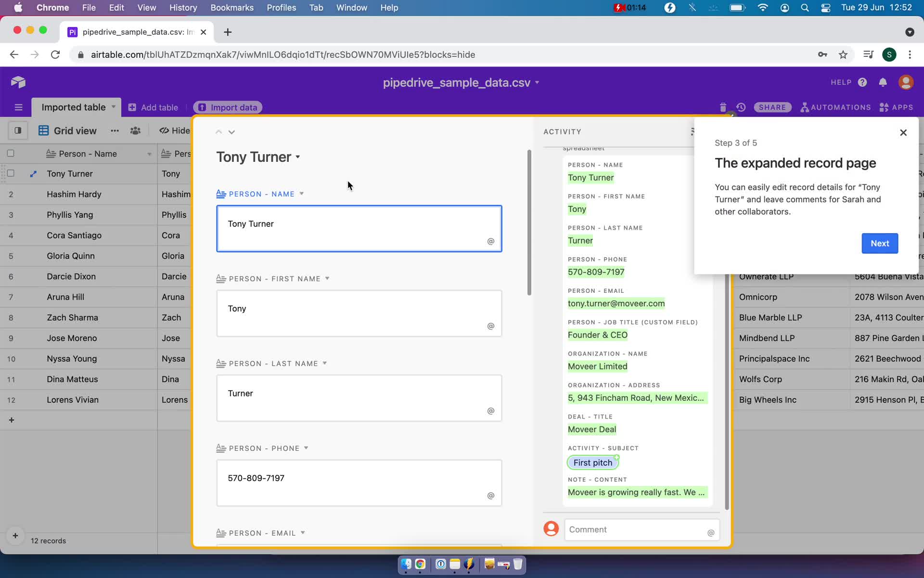Close the Step 3 of 5 tour popup

pyautogui.click(x=903, y=132)
